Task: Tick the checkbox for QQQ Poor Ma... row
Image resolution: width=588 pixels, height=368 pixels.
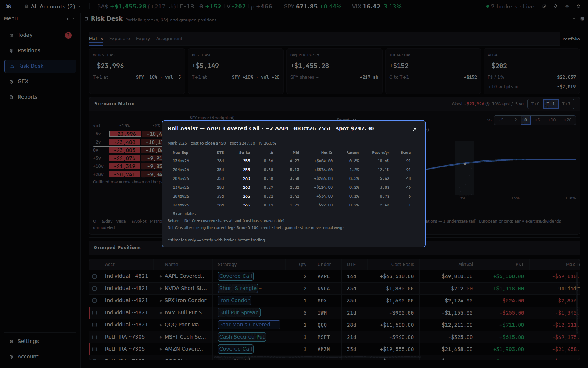Action: point(94,325)
